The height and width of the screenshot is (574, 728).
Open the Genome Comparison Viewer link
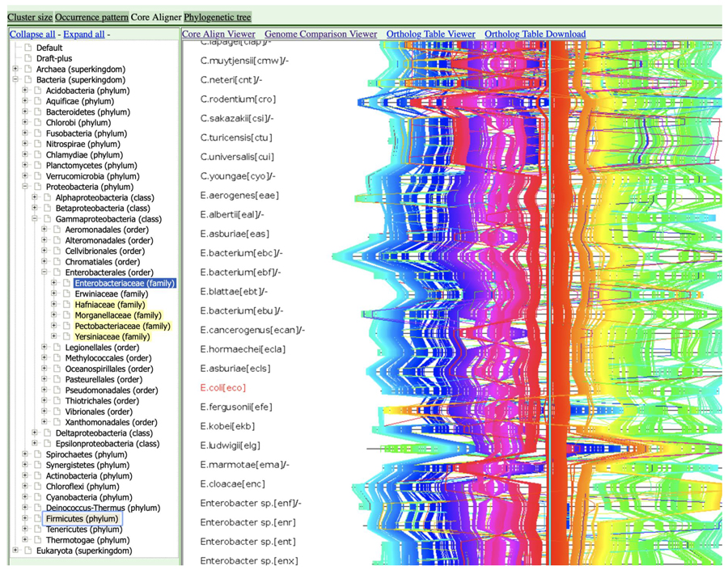pyautogui.click(x=321, y=34)
